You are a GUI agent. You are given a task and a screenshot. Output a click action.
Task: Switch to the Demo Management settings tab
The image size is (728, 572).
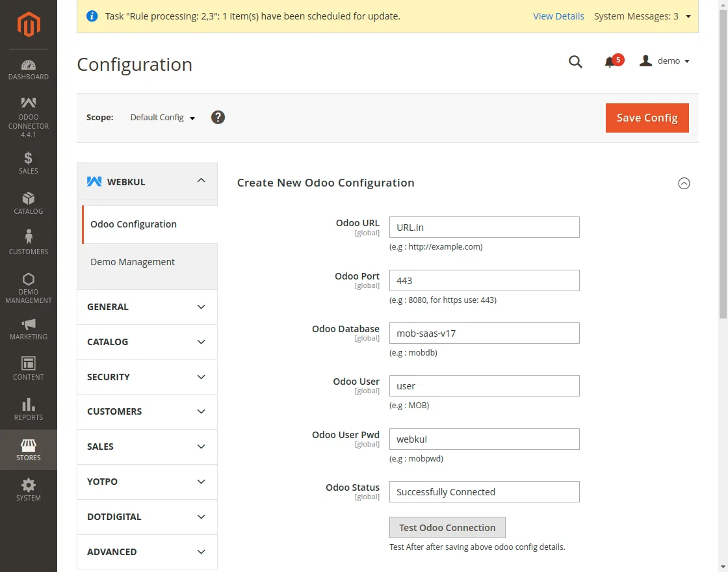tap(133, 262)
